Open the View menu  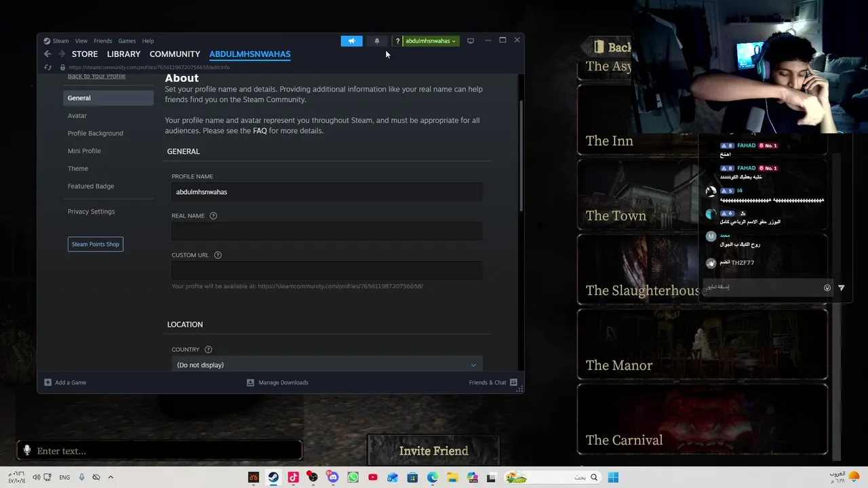click(x=81, y=41)
